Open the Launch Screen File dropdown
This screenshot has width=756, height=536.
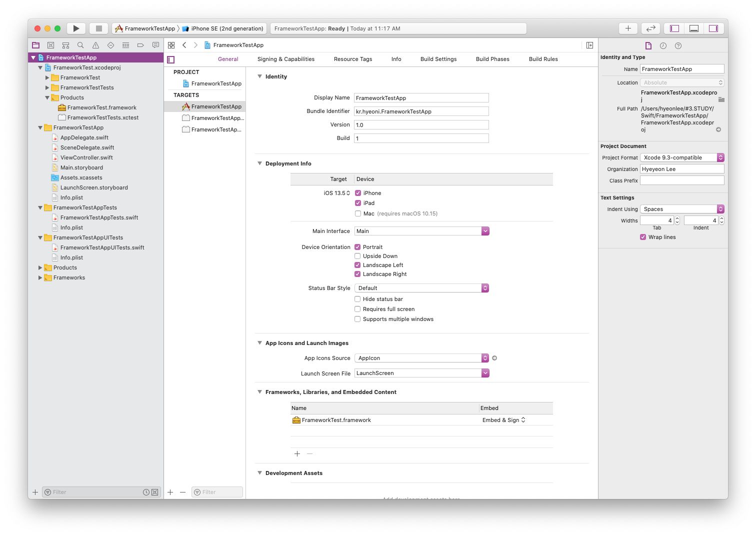485,373
